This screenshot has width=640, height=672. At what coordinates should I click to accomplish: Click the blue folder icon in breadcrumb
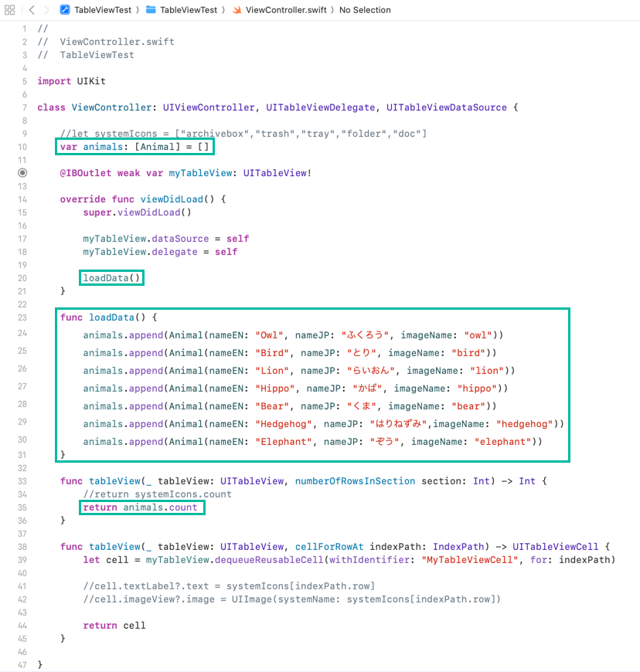(x=151, y=10)
